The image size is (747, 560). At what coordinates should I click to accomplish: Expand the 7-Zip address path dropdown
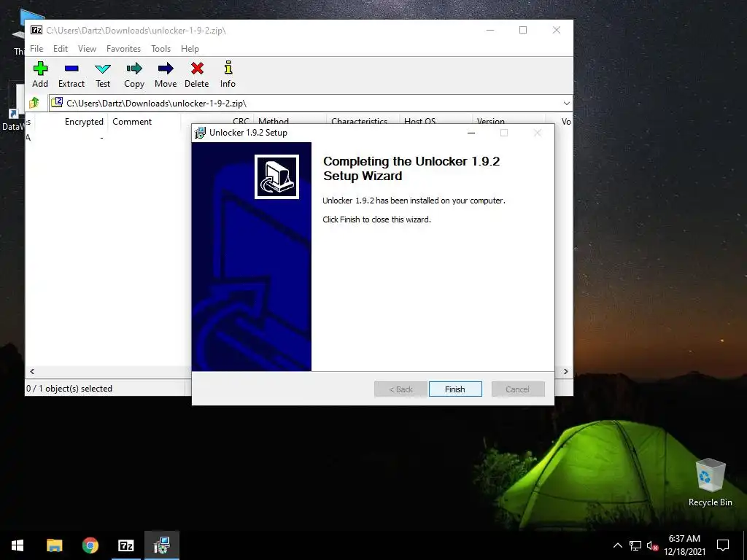click(x=566, y=104)
